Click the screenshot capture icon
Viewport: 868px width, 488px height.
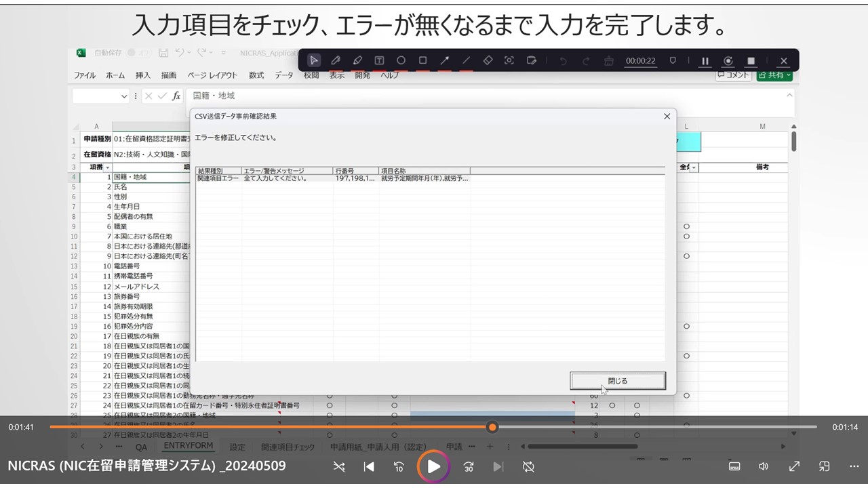point(509,60)
